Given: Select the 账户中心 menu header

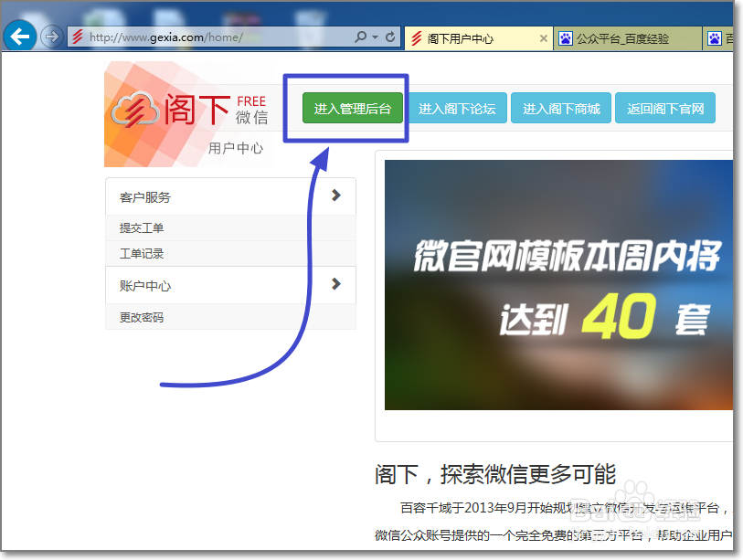Looking at the screenshot, I should 230,285.
